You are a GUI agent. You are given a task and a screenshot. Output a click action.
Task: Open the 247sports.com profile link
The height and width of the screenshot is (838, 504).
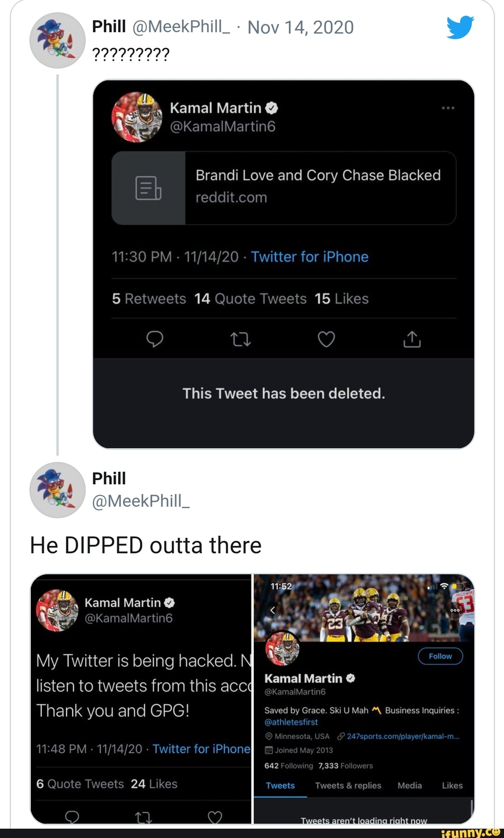[403, 736]
